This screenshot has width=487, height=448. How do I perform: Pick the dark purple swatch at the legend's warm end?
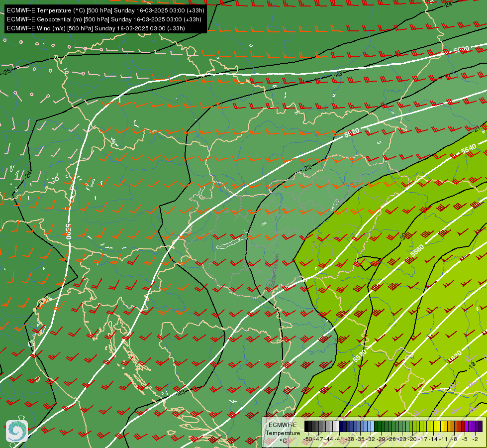481,427
